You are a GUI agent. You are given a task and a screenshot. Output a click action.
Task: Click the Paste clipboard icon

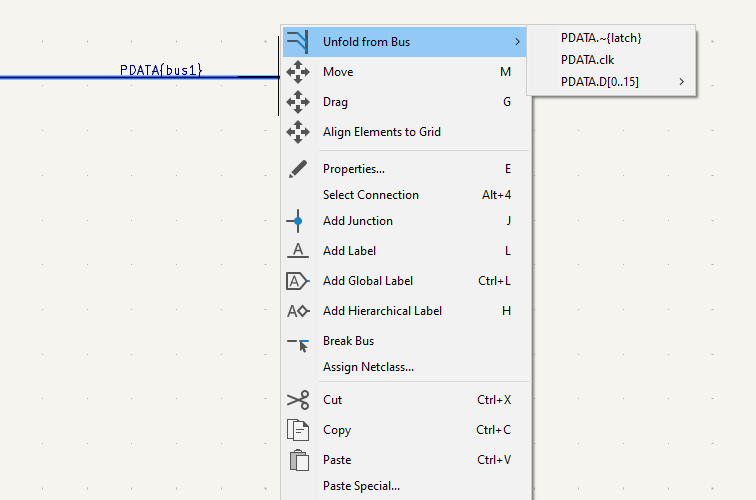pos(298,460)
